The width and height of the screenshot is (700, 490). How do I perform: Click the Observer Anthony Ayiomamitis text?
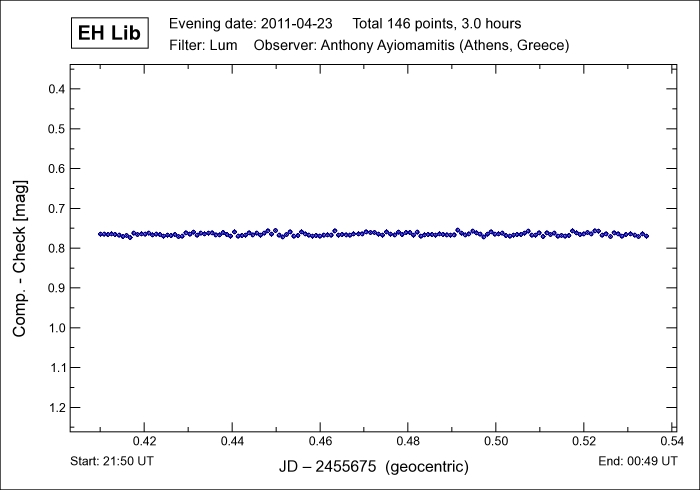[412, 46]
